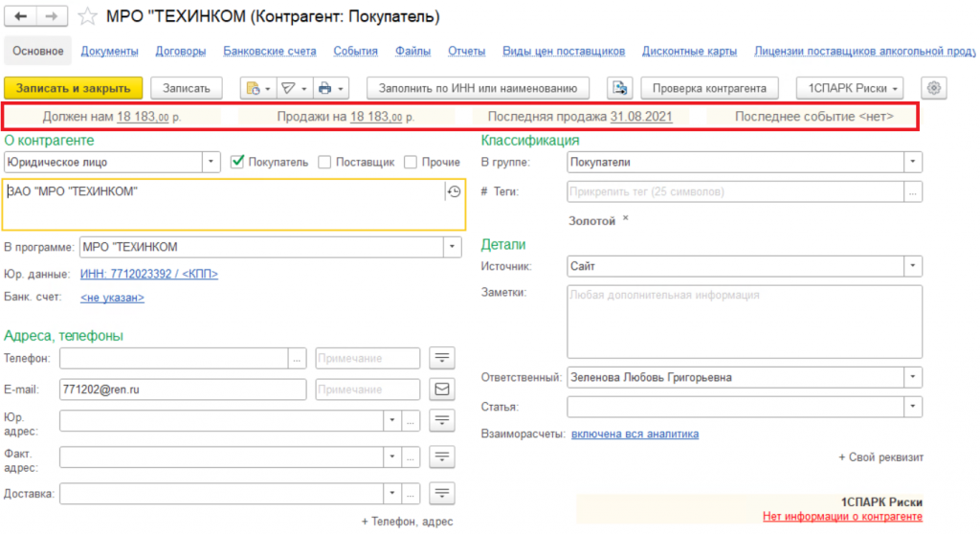Remove the Золотой tag with the x

point(626,218)
